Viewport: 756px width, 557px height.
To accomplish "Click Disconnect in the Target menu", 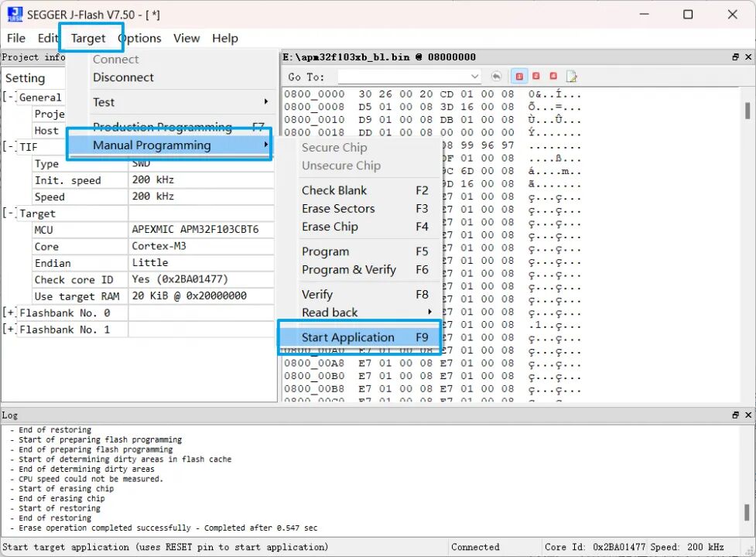I will [123, 77].
